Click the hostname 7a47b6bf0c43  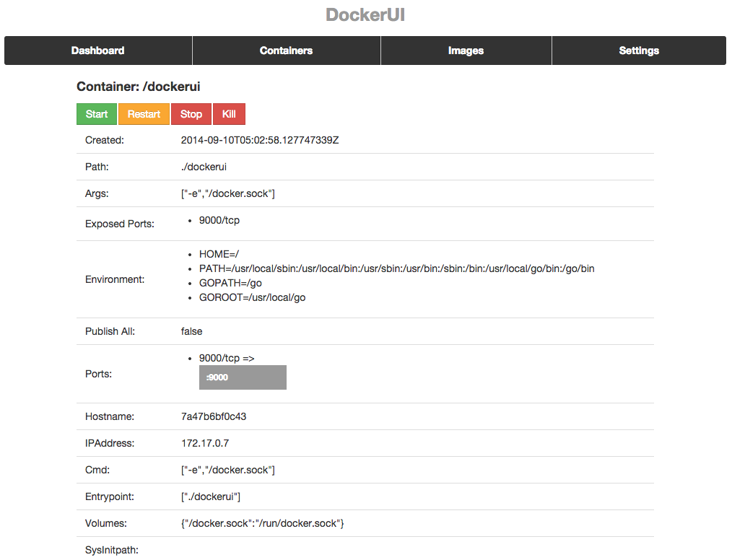(214, 416)
